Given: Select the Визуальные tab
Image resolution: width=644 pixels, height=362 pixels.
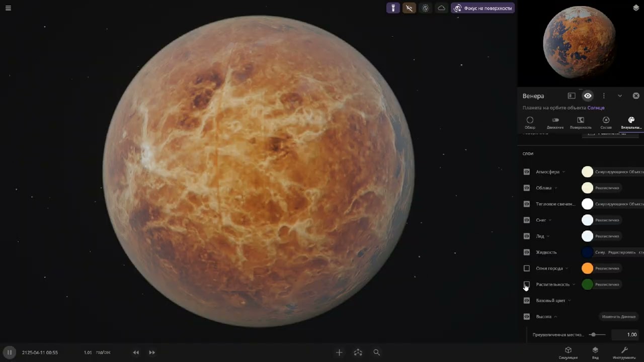Looking at the screenshot, I should point(631,123).
